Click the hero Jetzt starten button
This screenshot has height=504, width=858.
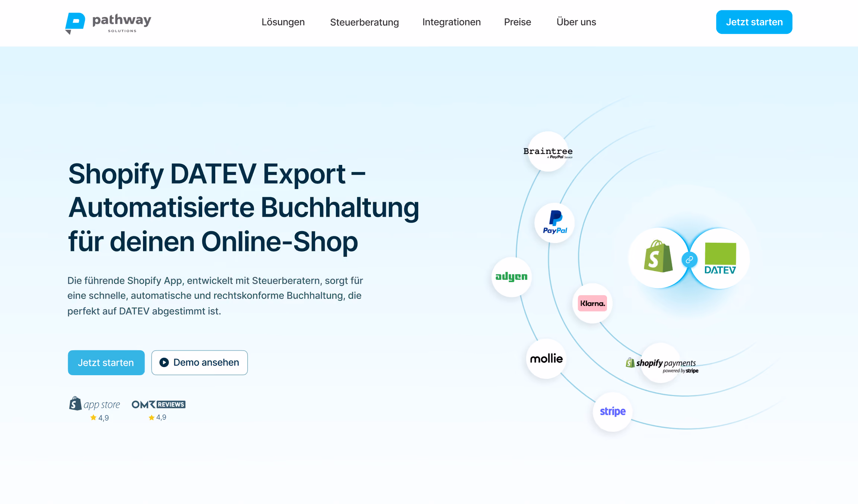click(106, 363)
